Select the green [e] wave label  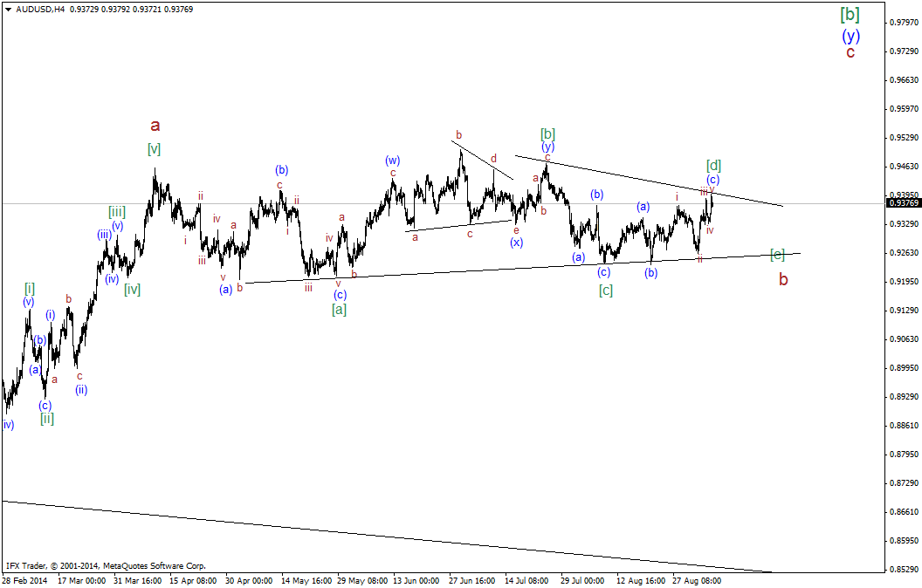pyautogui.click(x=777, y=255)
